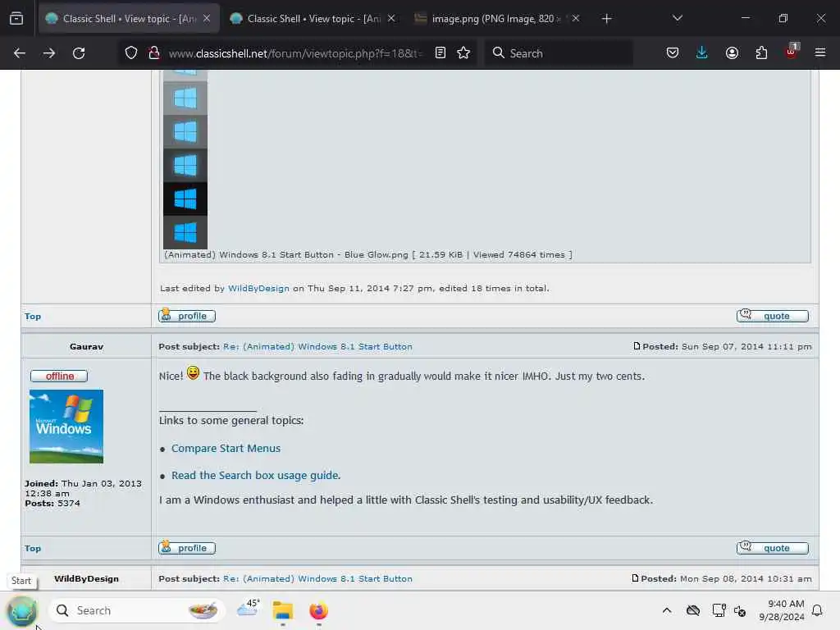
Task: Open the network tray icon
Action: pyautogui.click(x=719, y=610)
